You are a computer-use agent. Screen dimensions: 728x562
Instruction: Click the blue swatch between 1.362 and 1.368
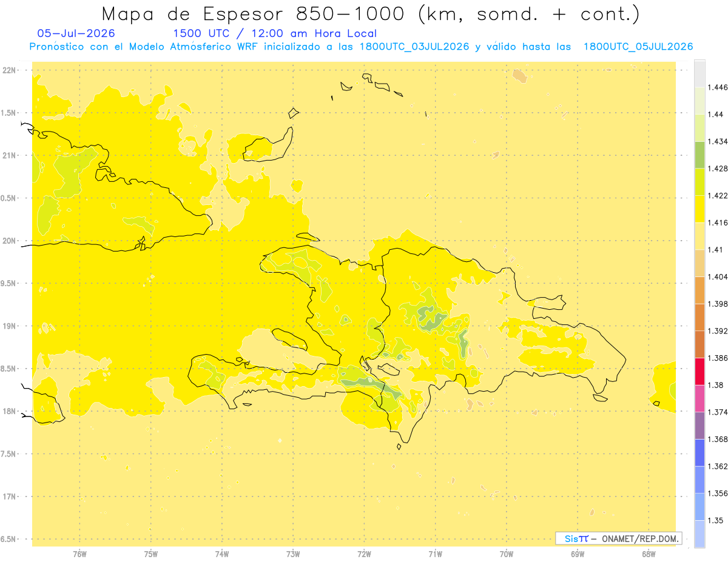point(699,452)
